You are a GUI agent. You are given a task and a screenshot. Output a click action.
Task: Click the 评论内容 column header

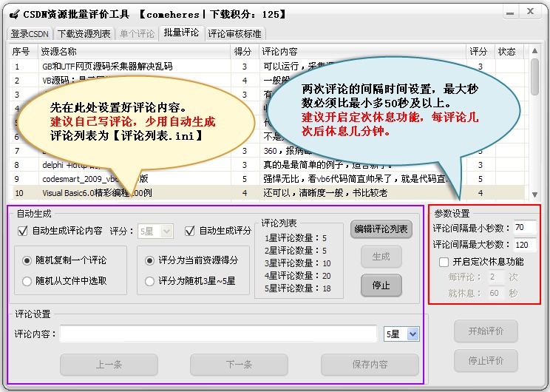click(363, 52)
